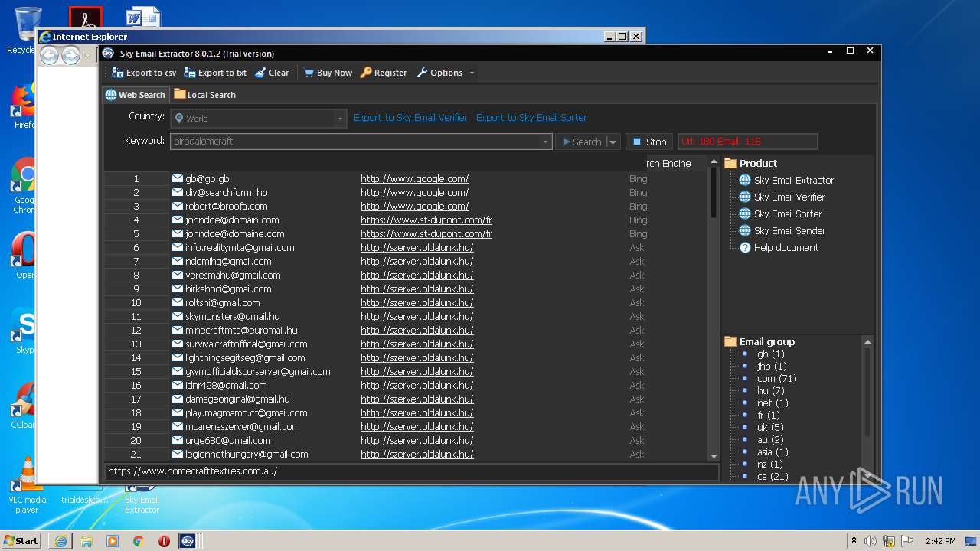
Task: Open the Register dialog
Action: pos(384,73)
